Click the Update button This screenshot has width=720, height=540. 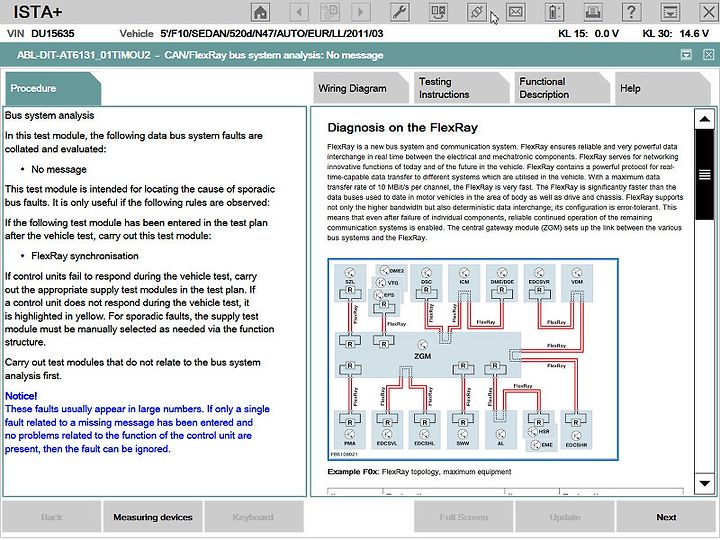tap(565, 517)
